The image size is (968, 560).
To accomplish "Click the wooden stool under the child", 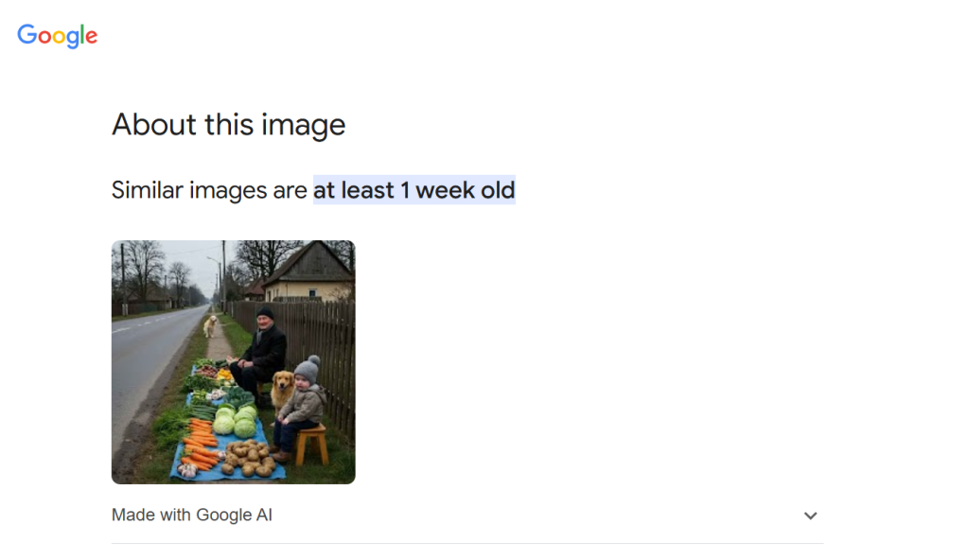I will coord(311,445).
